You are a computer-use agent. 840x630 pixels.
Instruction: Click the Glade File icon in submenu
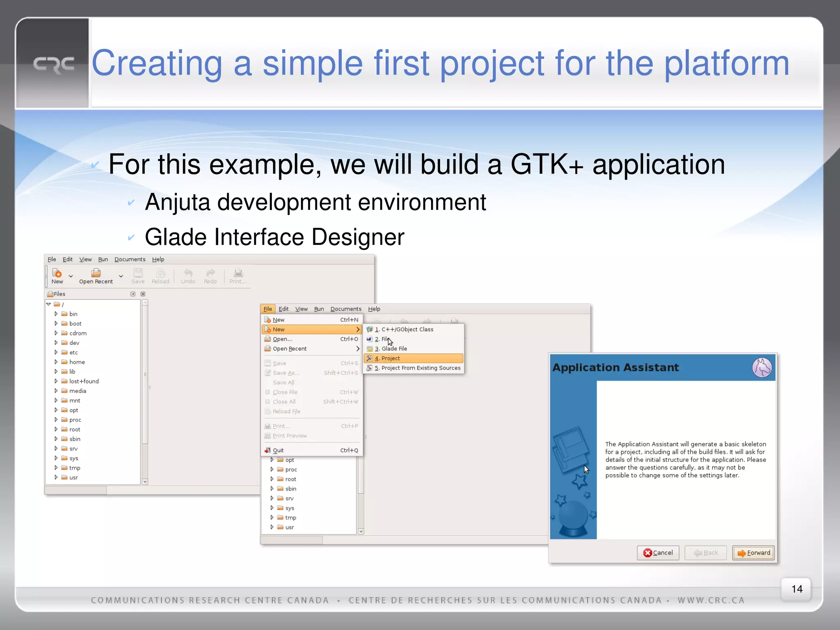pos(370,349)
